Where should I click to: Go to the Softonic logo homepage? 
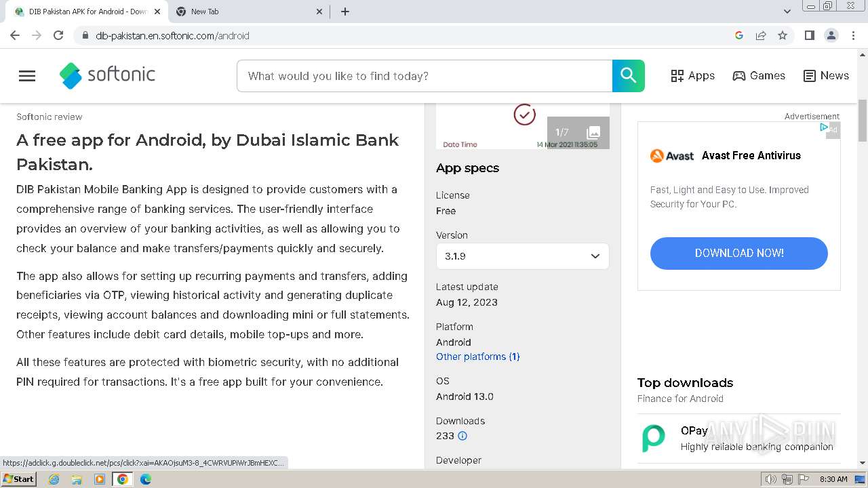point(107,75)
